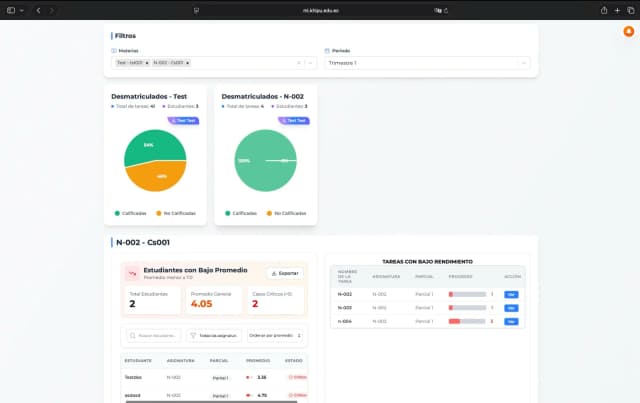The image size is (640, 403).
Task: Click the progress bar for task N-003
Action: 467,308
